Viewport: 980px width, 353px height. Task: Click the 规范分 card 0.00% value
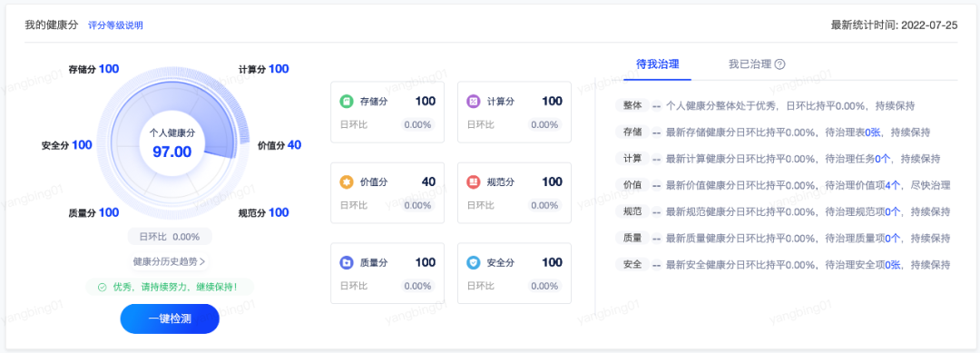545,205
